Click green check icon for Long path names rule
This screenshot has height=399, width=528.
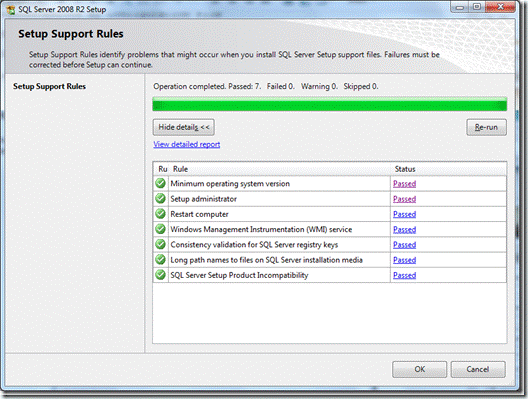[x=161, y=260]
